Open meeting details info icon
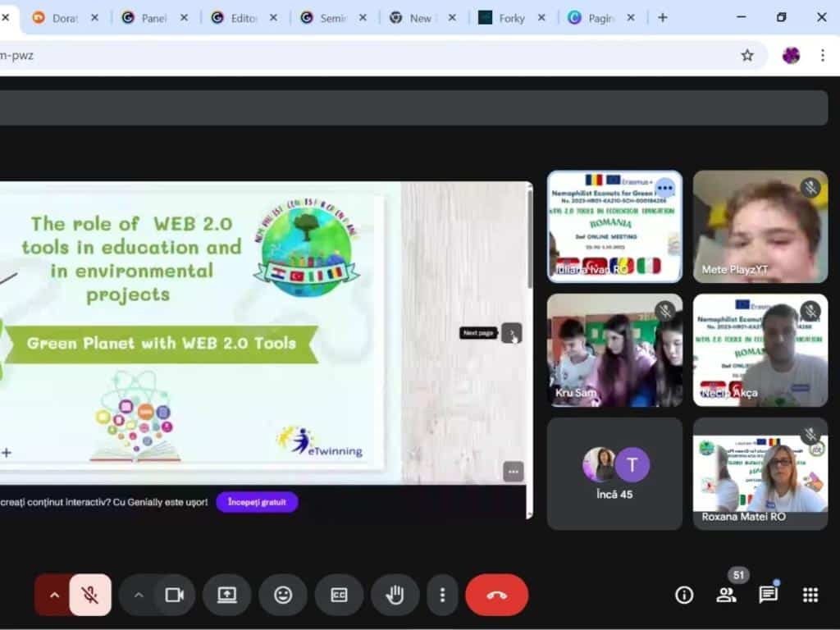 684,596
